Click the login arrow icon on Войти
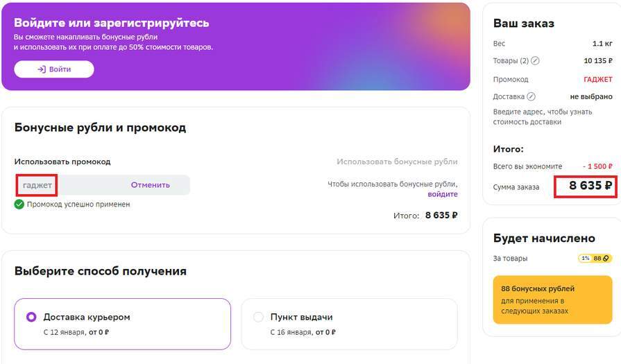The image size is (621, 364). point(42,69)
